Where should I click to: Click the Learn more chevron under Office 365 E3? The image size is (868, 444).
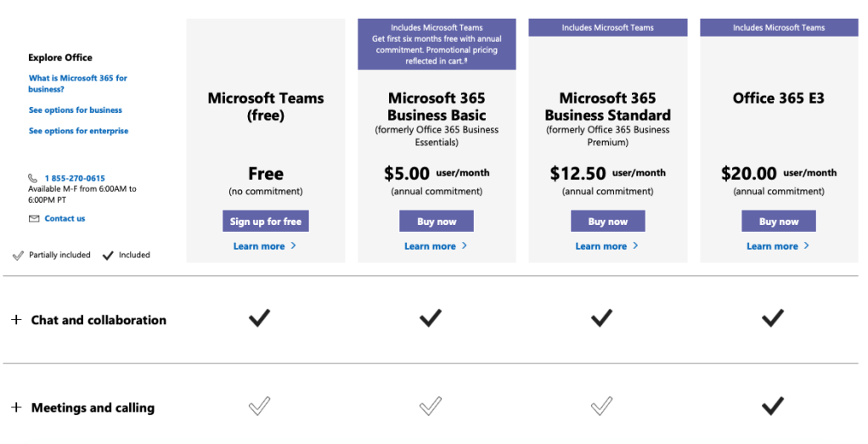(x=806, y=246)
